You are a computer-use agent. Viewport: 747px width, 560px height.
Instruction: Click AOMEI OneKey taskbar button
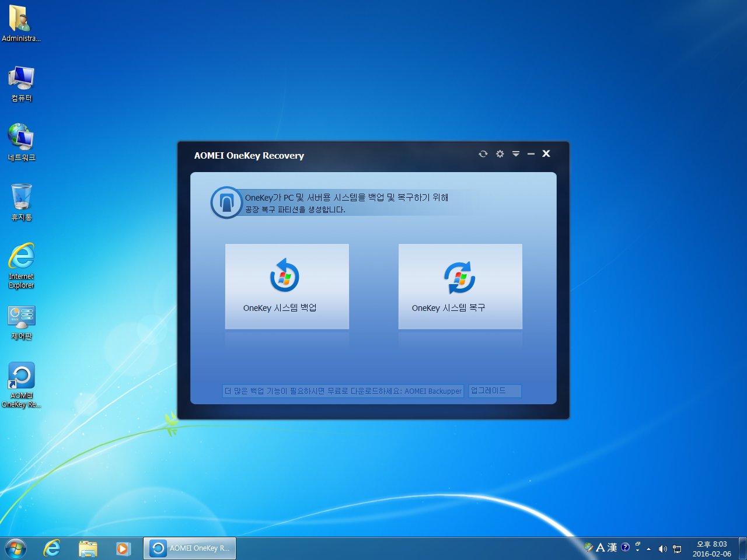(x=190, y=548)
